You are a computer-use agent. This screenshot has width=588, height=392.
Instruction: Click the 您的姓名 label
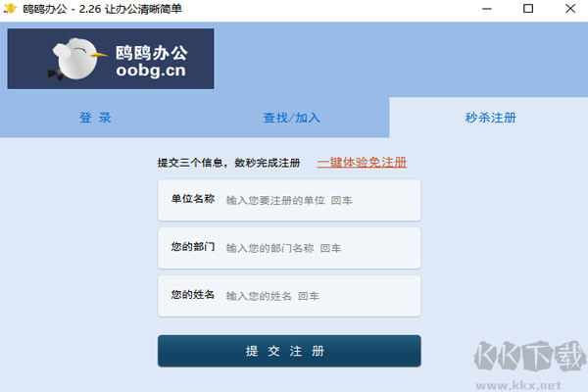point(193,295)
